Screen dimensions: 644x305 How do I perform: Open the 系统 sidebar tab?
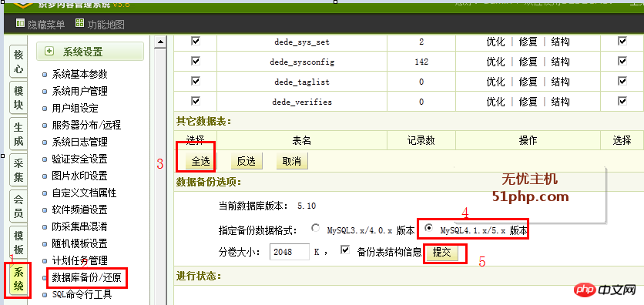point(18,278)
